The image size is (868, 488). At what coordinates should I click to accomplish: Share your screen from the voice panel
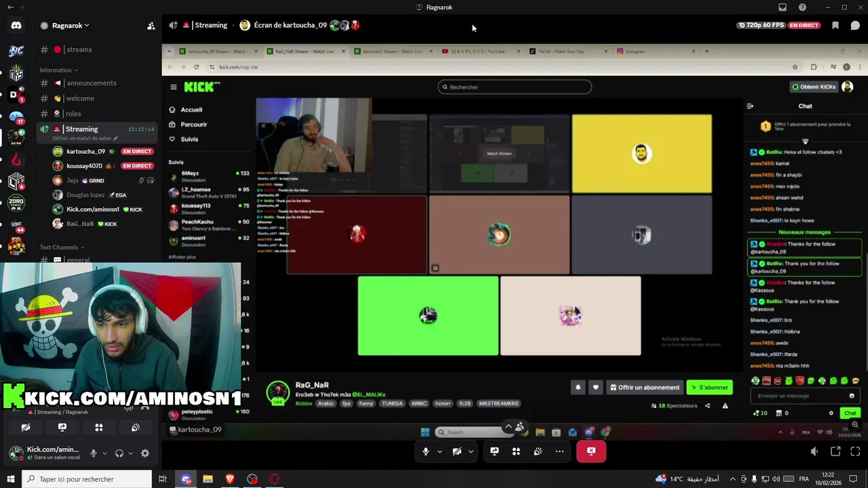[62, 428]
